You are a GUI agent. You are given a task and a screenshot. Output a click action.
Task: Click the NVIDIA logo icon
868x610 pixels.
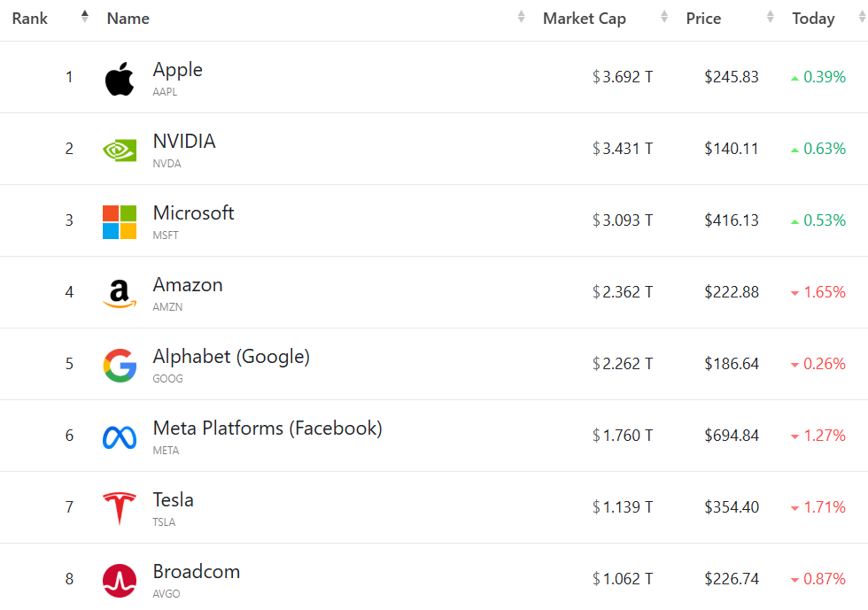pyautogui.click(x=120, y=150)
